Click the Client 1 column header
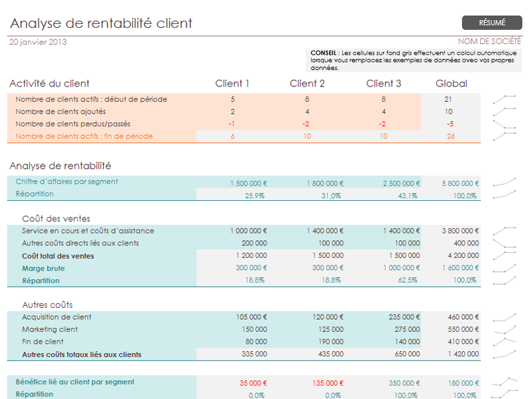This screenshot has height=399, width=532. [x=232, y=84]
